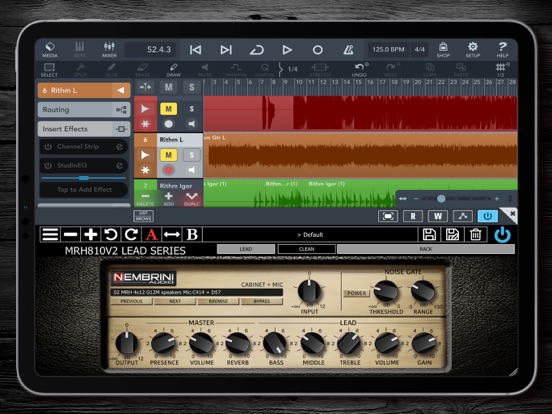
Task: Enable automation Write W button
Action: (438, 216)
